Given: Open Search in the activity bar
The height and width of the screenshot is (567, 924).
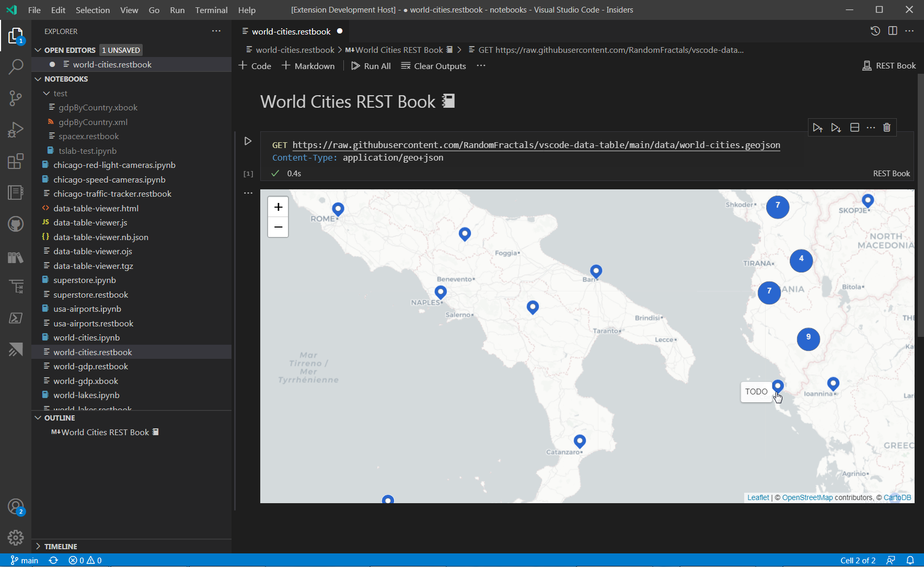Looking at the screenshot, I should tap(16, 67).
